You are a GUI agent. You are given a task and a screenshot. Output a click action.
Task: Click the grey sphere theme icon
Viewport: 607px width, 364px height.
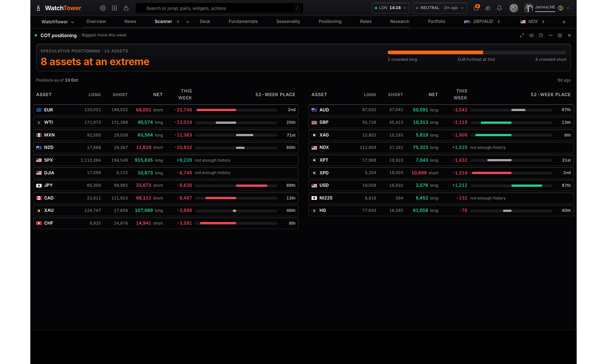point(514,8)
